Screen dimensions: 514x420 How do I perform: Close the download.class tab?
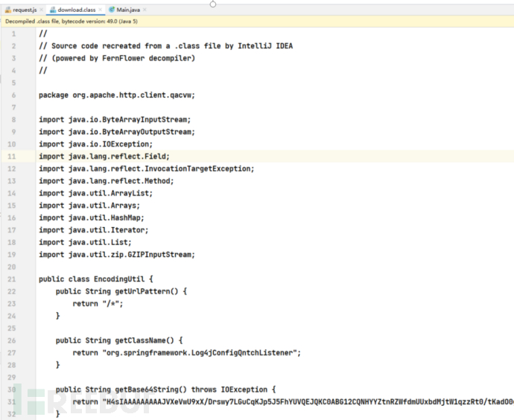[x=102, y=10]
